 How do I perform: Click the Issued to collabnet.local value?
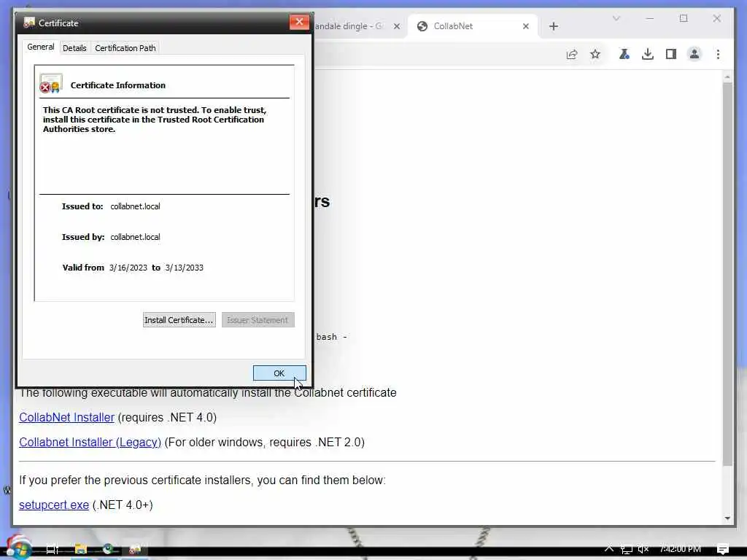(x=135, y=206)
